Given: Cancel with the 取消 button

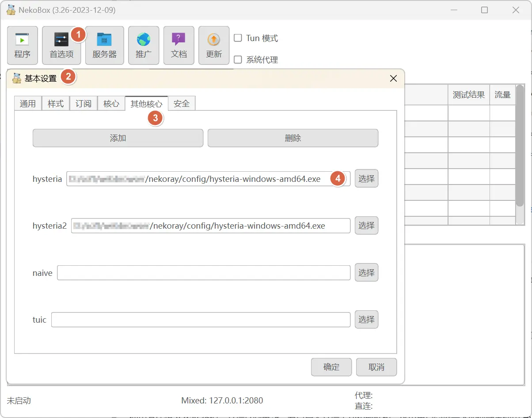Looking at the screenshot, I should pos(376,367).
